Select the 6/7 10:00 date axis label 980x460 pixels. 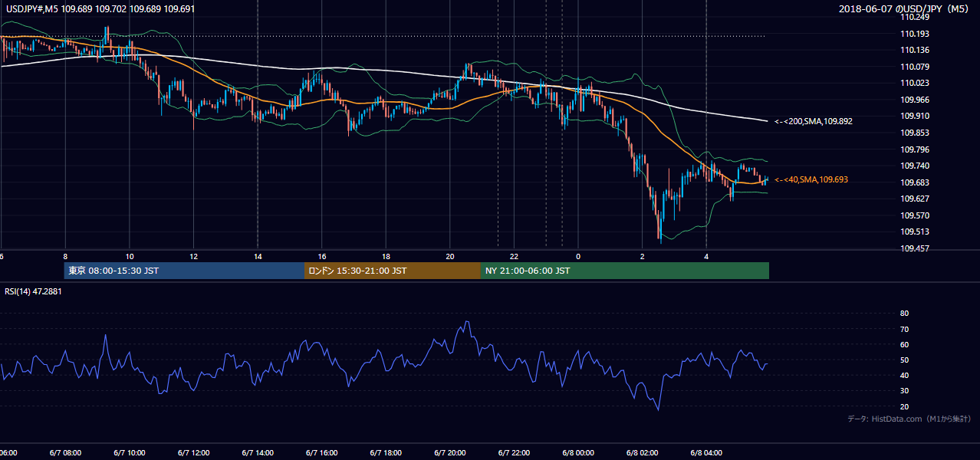(x=129, y=452)
